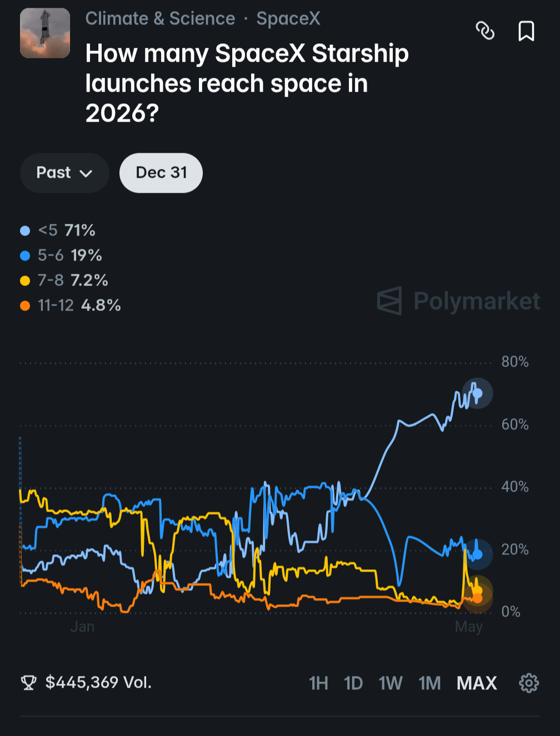Open chart settings gear icon

click(528, 683)
